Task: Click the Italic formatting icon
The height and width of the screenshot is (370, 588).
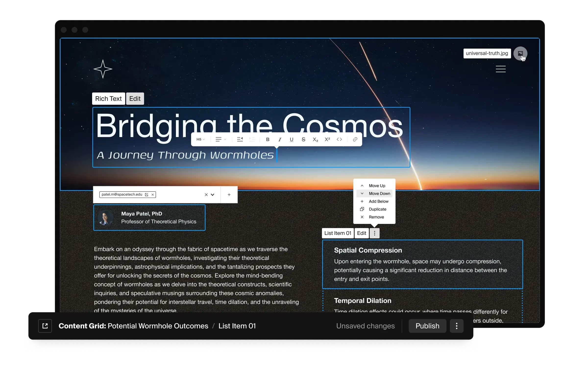Action: pyautogui.click(x=280, y=139)
